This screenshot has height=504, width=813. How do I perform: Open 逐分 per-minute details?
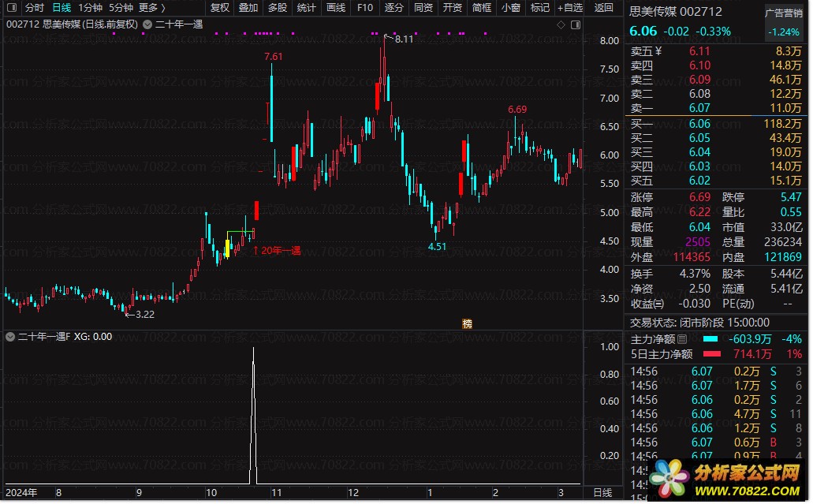(x=394, y=8)
